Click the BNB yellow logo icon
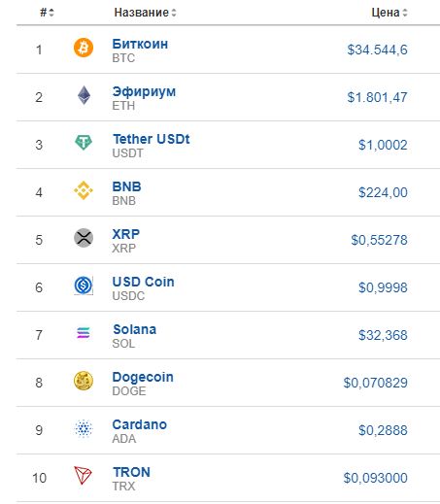The image size is (440, 504). pos(84,190)
